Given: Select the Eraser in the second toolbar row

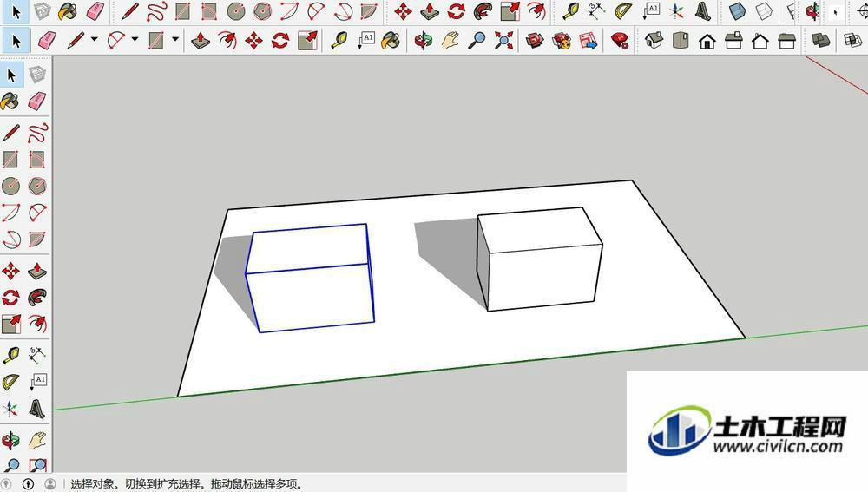Looking at the screenshot, I should click(x=47, y=41).
